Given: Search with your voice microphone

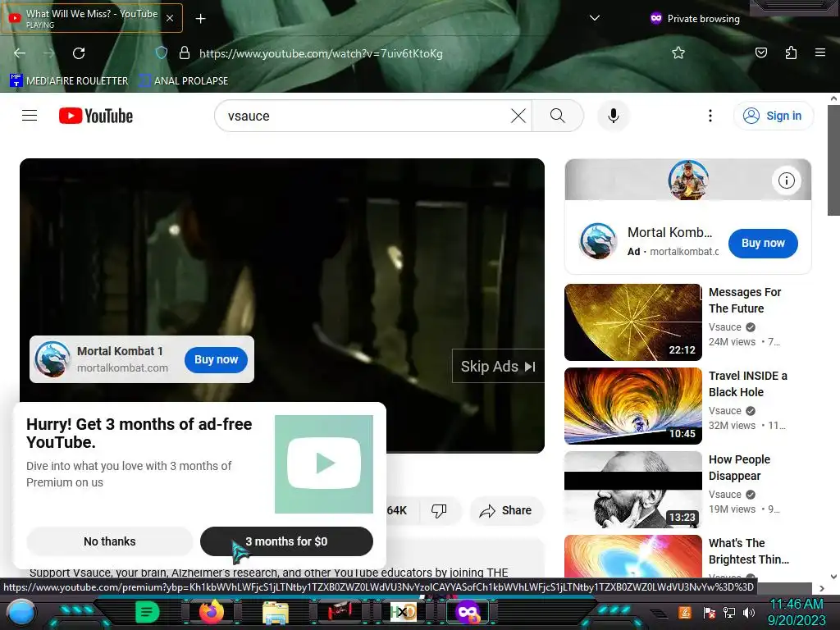Looking at the screenshot, I should 614,116.
